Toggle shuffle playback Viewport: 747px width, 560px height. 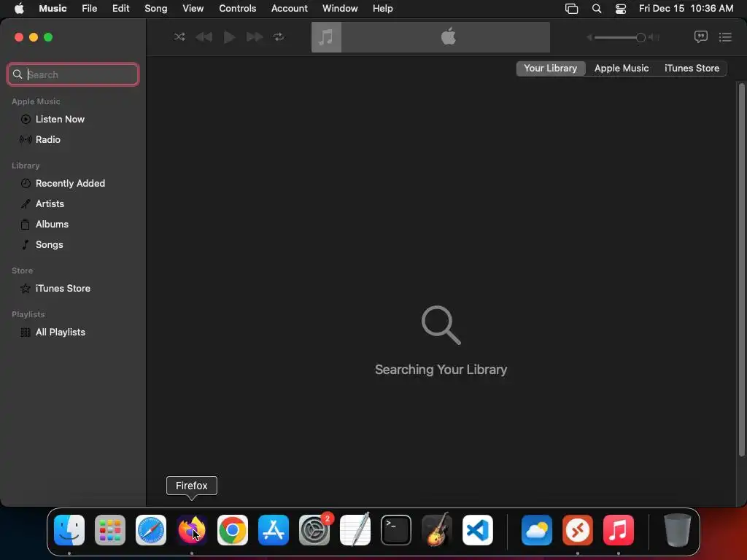[x=179, y=36]
